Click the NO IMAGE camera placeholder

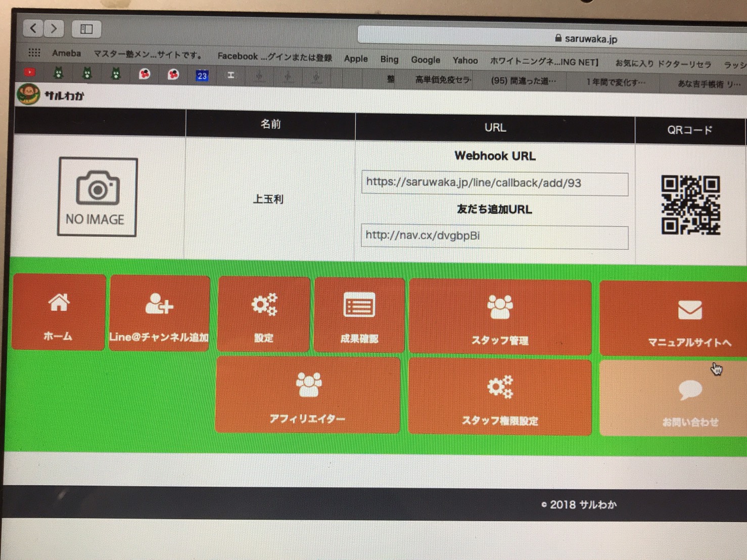coord(98,197)
